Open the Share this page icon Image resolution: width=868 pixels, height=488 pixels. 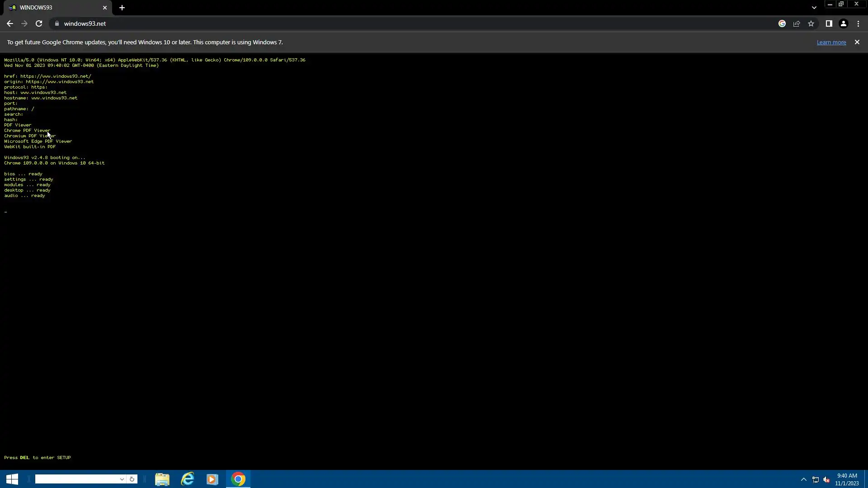pos(797,23)
